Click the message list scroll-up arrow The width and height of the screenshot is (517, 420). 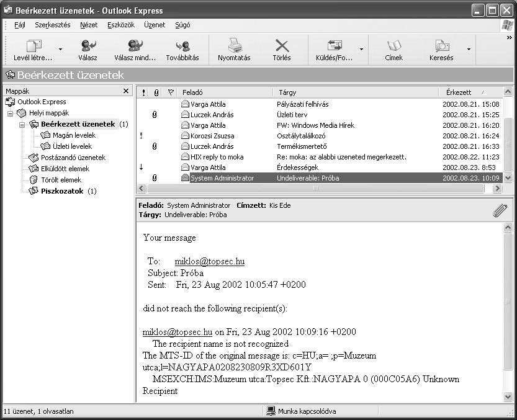coord(508,91)
